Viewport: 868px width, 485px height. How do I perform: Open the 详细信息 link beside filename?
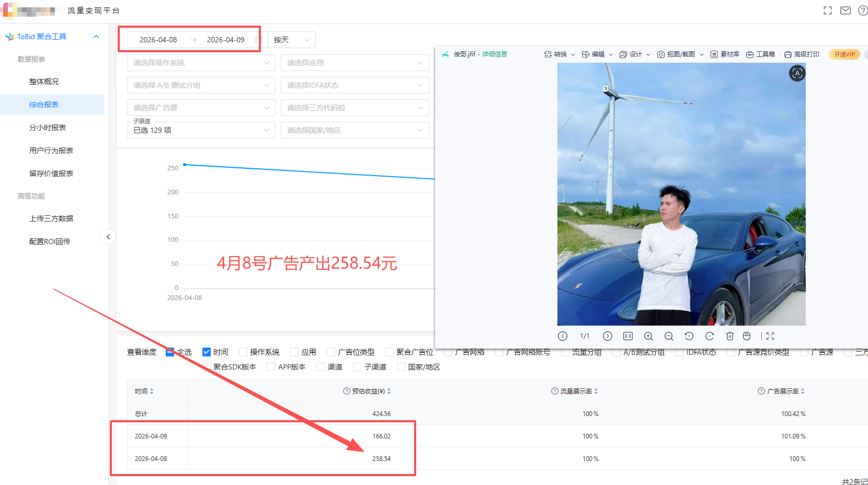click(x=494, y=54)
